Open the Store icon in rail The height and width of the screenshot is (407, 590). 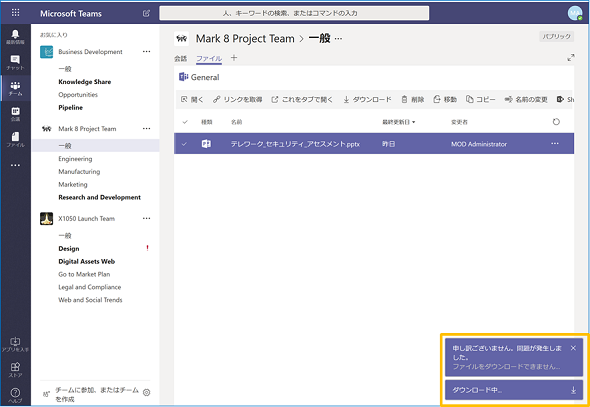[x=15, y=370]
